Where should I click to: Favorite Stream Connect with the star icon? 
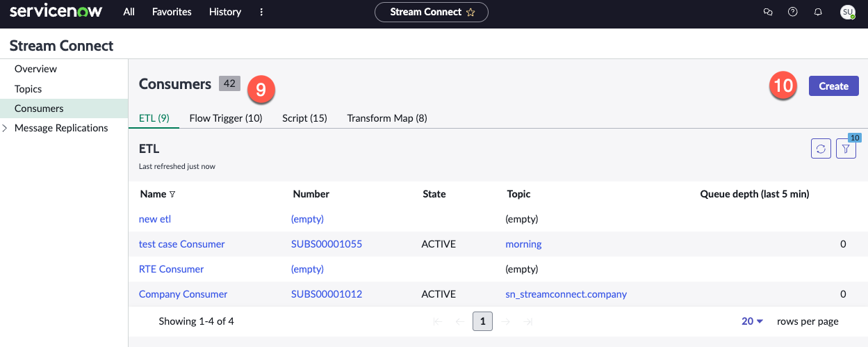point(470,12)
